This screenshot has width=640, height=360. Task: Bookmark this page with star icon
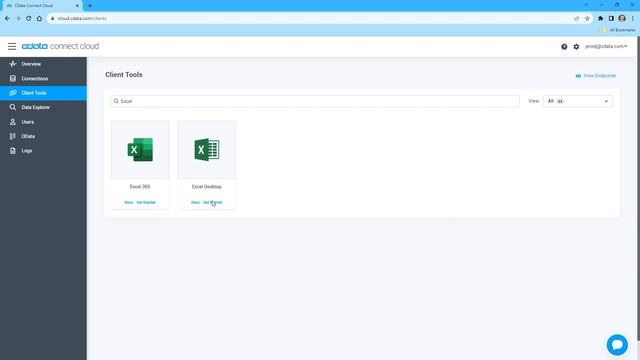(x=587, y=18)
